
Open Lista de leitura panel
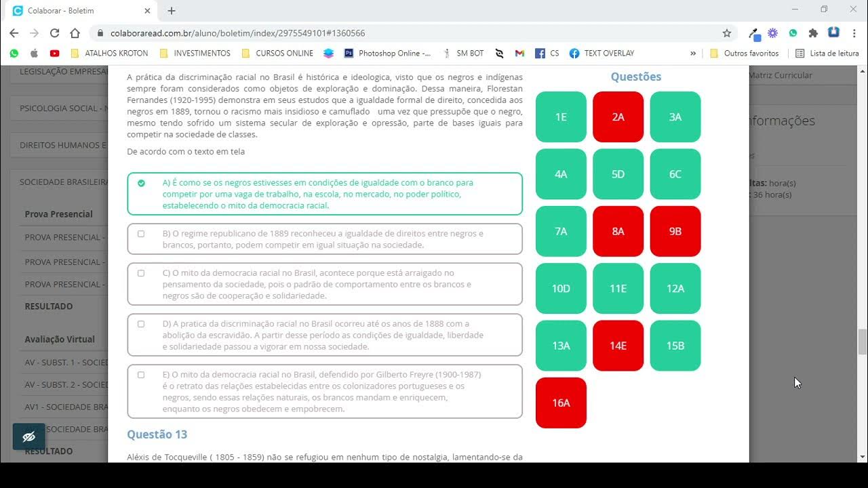click(827, 53)
